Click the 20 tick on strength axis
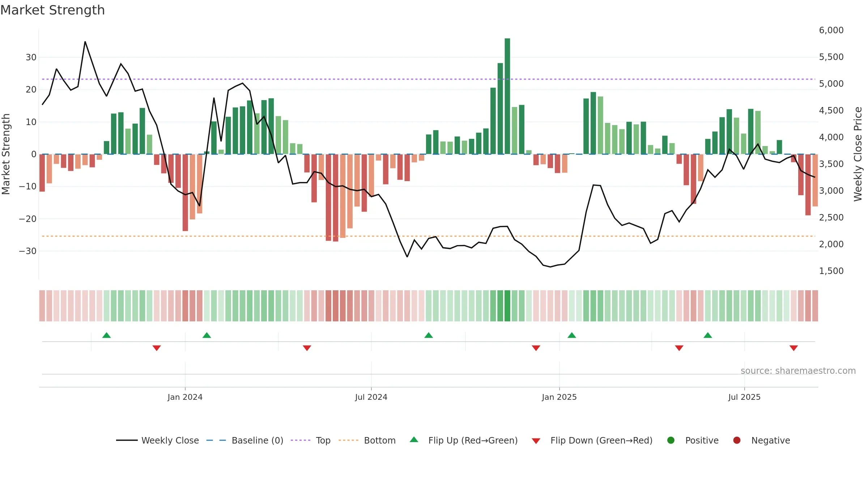This screenshot has width=868, height=488. [x=31, y=89]
